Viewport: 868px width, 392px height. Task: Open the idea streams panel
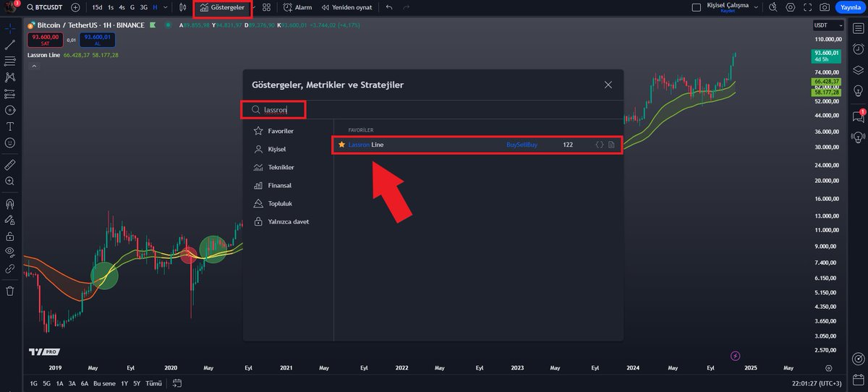[858, 137]
